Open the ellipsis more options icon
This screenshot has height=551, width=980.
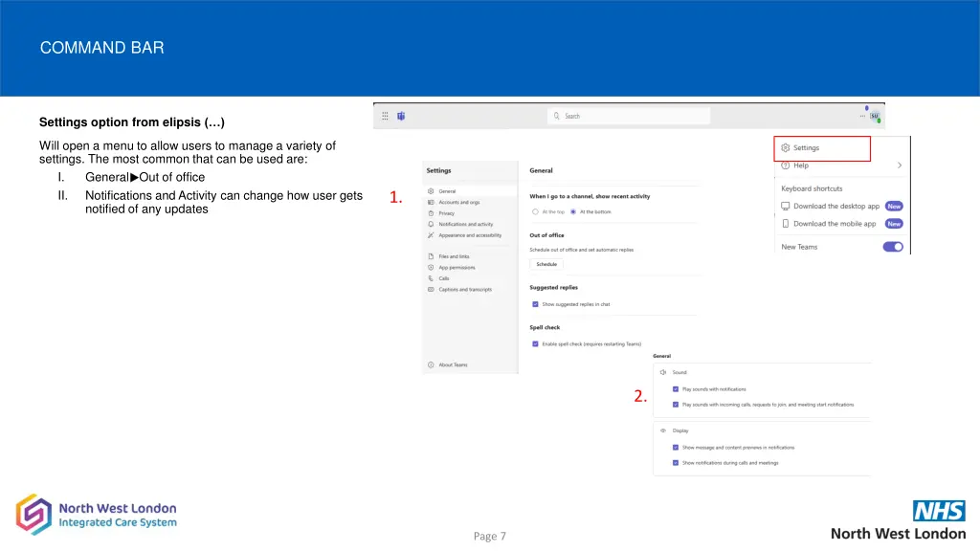tap(862, 116)
